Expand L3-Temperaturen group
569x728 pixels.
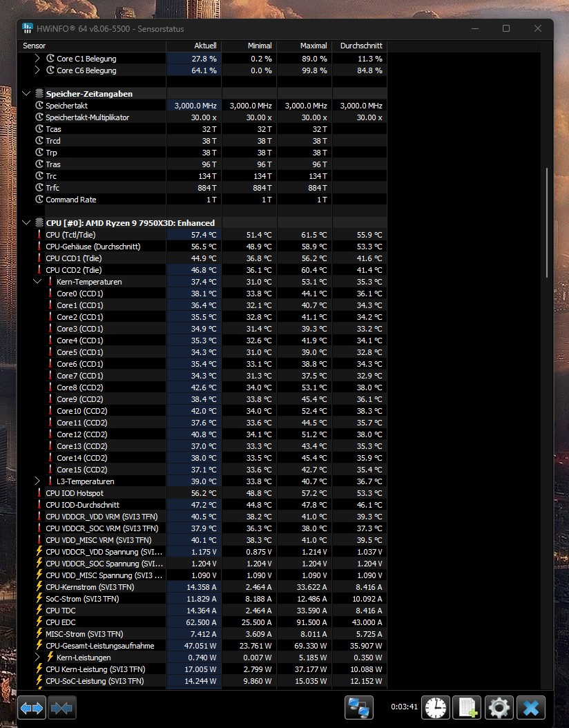[37, 481]
